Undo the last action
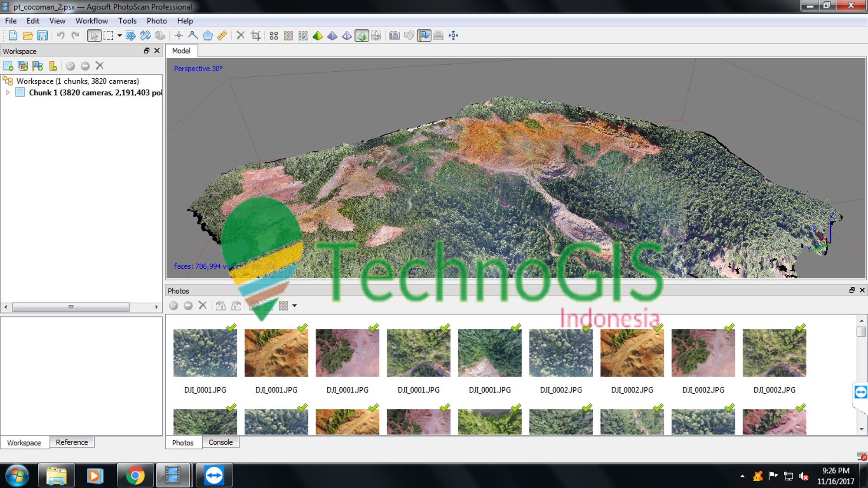This screenshot has width=868, height=488. 61,36
